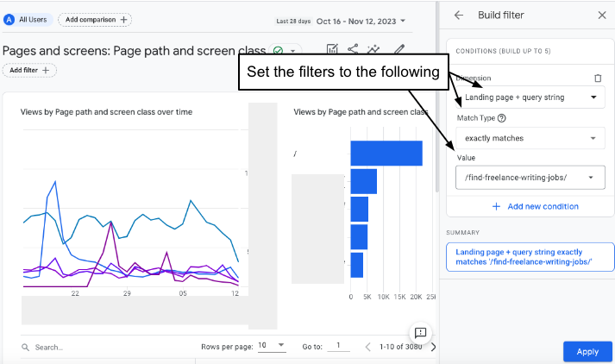Close the Build filter panel
This screenshot has height=364, width=615.
tap(602, 15)
